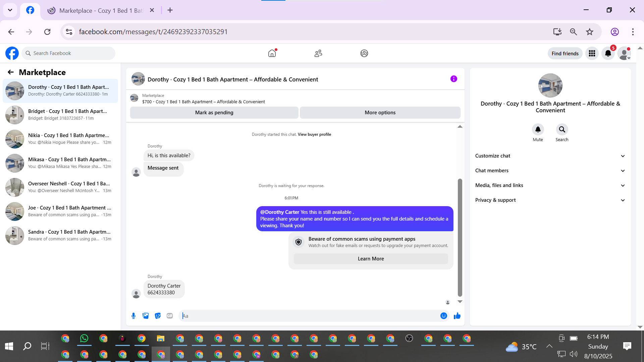Image resolution: width=644 pixels, height=362 pixels.
Task: Expand Customize chat section
Action: [550, 156]
